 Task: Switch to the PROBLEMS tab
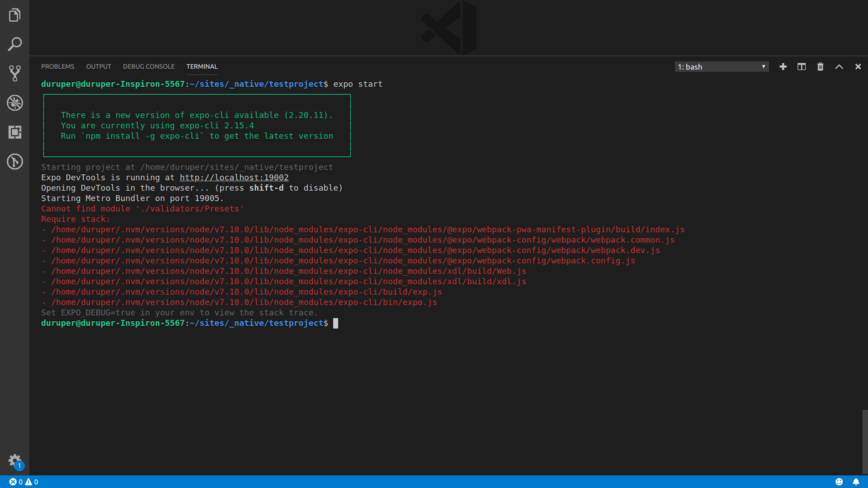click(x=57, y=66)
